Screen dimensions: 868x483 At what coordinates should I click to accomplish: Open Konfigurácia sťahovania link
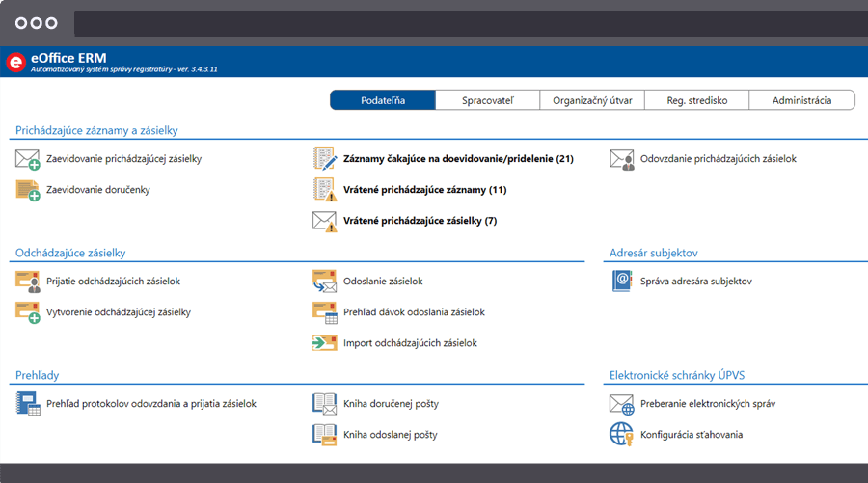(x=692, y=435)
